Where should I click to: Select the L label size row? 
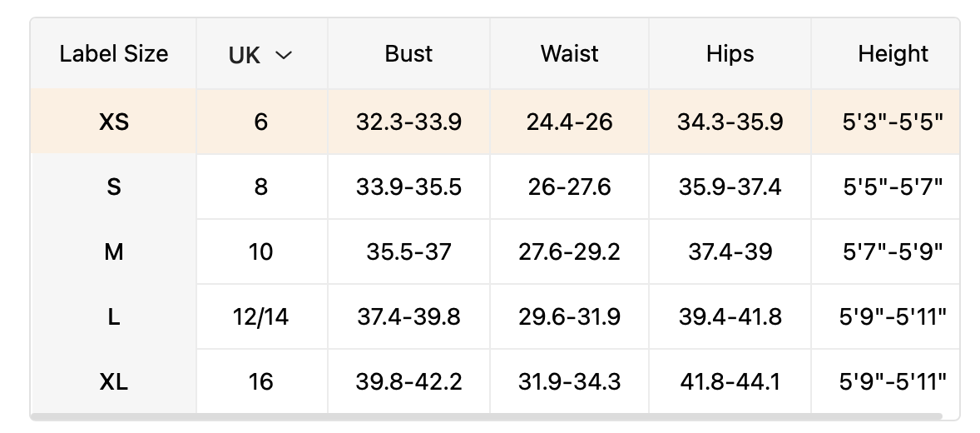pos(114,316)
